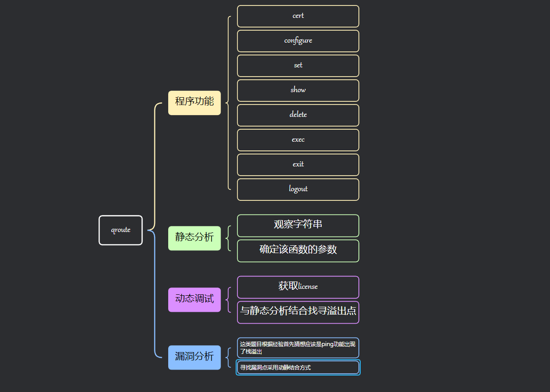The width and height of the screenshot is (550, 392).
Task: Click the logout node
Action: tap(298, 189)
